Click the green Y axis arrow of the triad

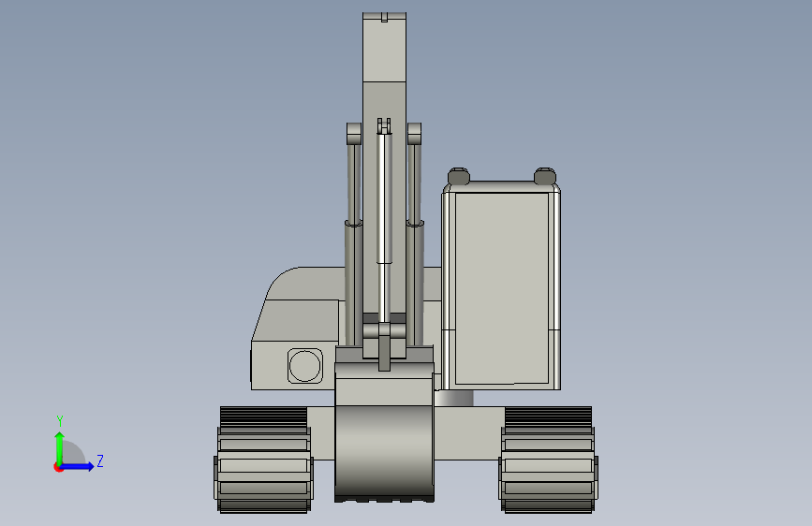pos(60,448)
